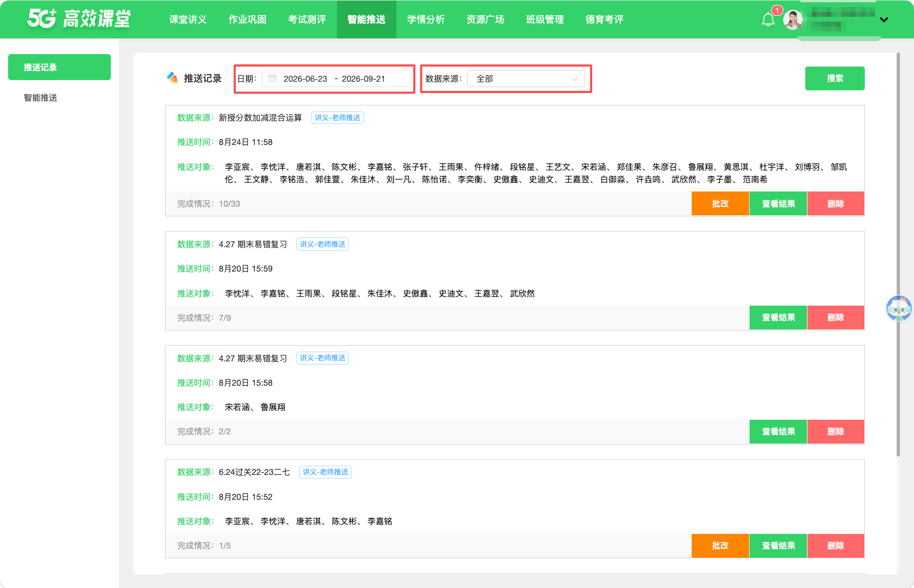The image size is (914, 588).
Task: View results for 6.24过关22-23二七 record
Action: 778,545
